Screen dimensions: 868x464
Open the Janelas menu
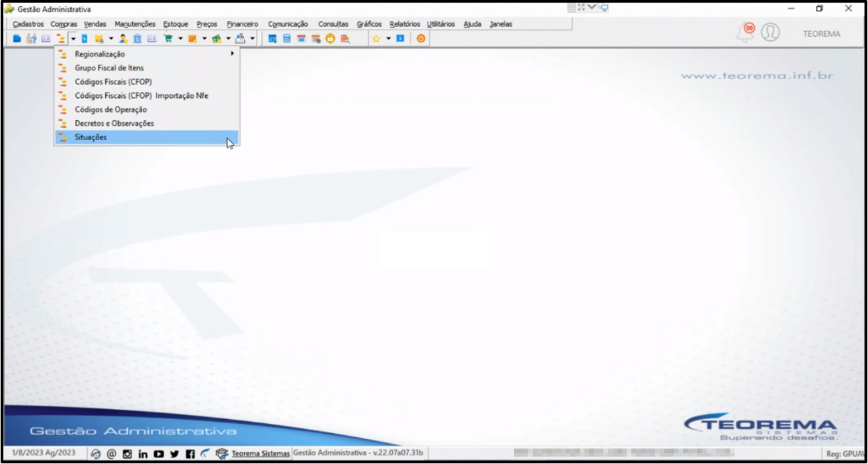point(501,24)
